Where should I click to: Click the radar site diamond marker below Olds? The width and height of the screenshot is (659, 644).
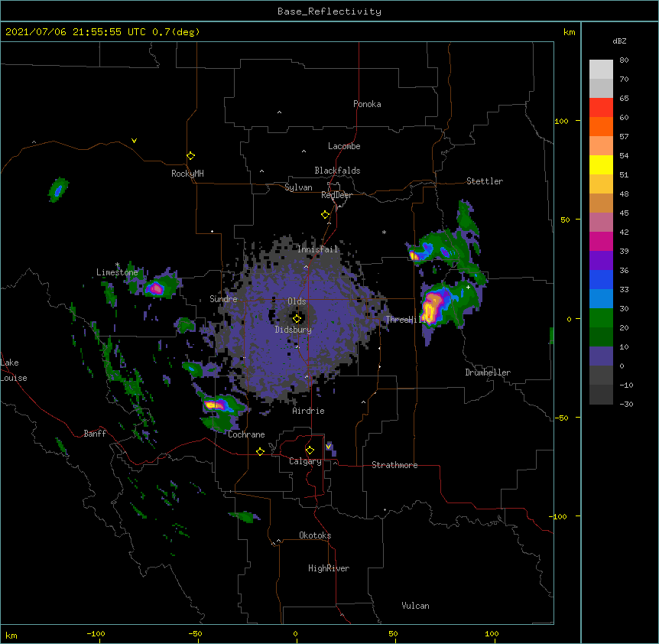point(297,319)
